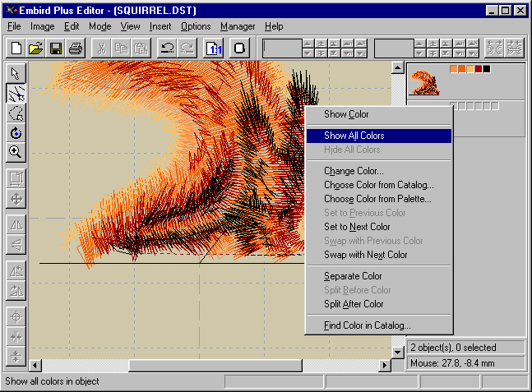Choose the freehand lasso selection tool

click(x=16, y=113)
